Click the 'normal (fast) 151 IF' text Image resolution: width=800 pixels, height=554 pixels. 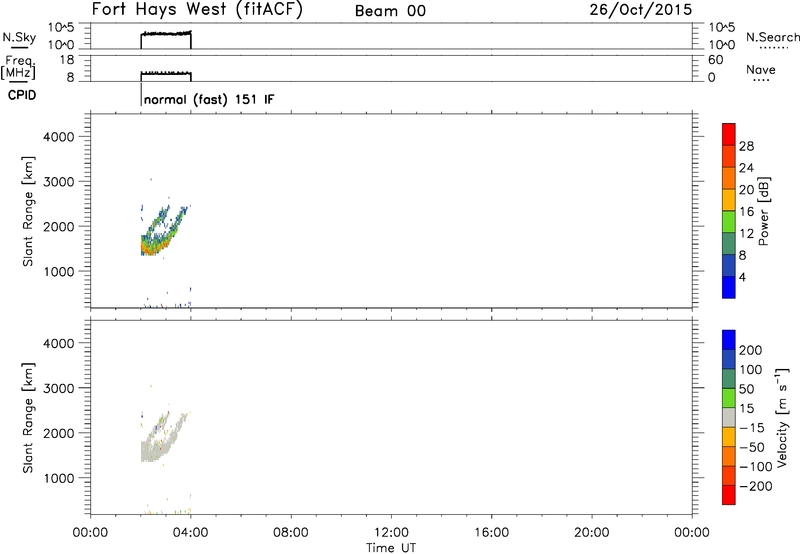[x=209, y=99]
